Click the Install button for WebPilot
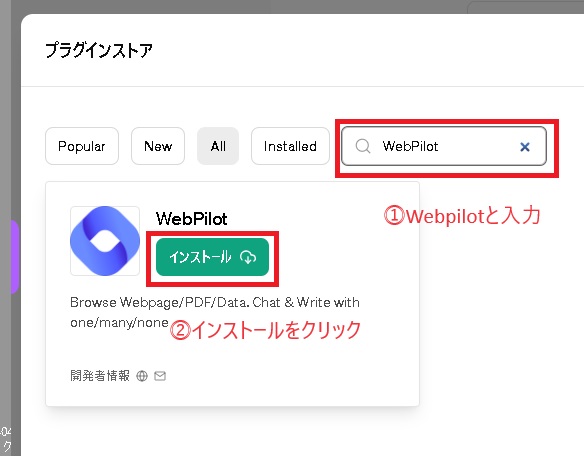 point(212,257)
